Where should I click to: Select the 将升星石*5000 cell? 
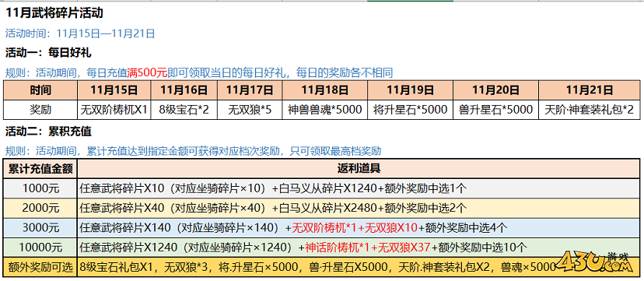tap(411, 110)
